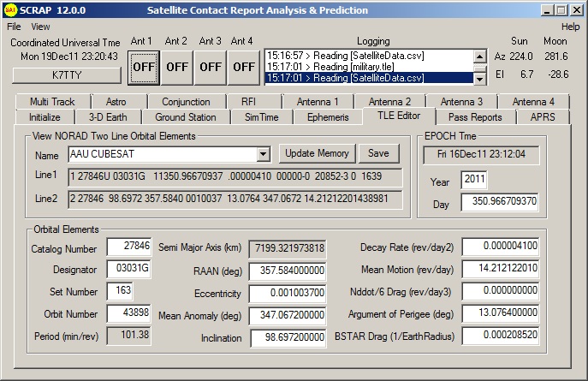The width and height of the screenshot is (588, 381).
Task: Toggle Ant 2 OFF button
Action: tap(177, 68)
